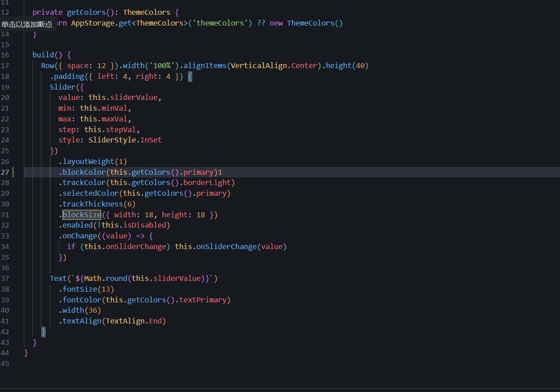Screen dimensions: 560x392
Task: Click line number 44 in the gutter
Action: pyautogui.click(x=5, y=353)
